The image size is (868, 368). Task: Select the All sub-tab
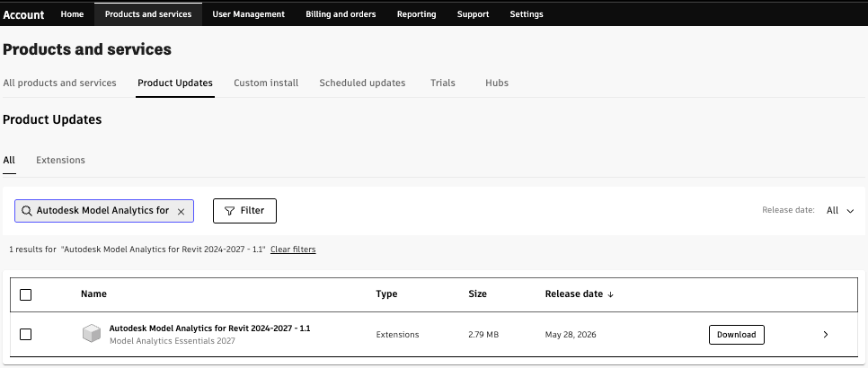coord(9,161)
